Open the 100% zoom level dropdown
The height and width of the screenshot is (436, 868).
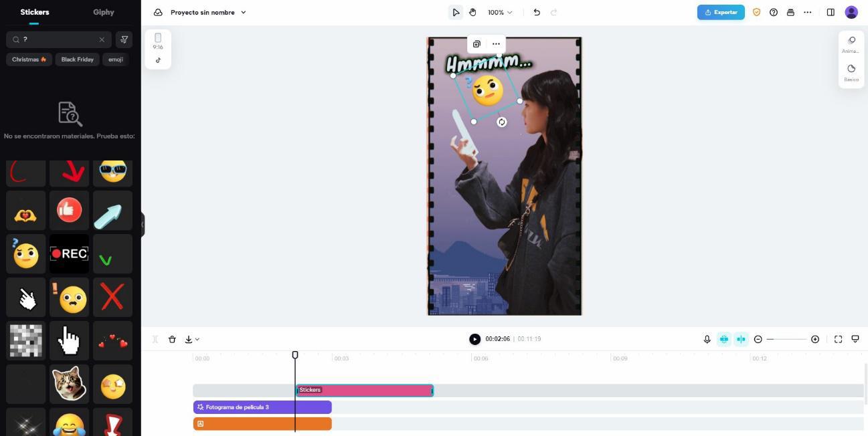500,12
